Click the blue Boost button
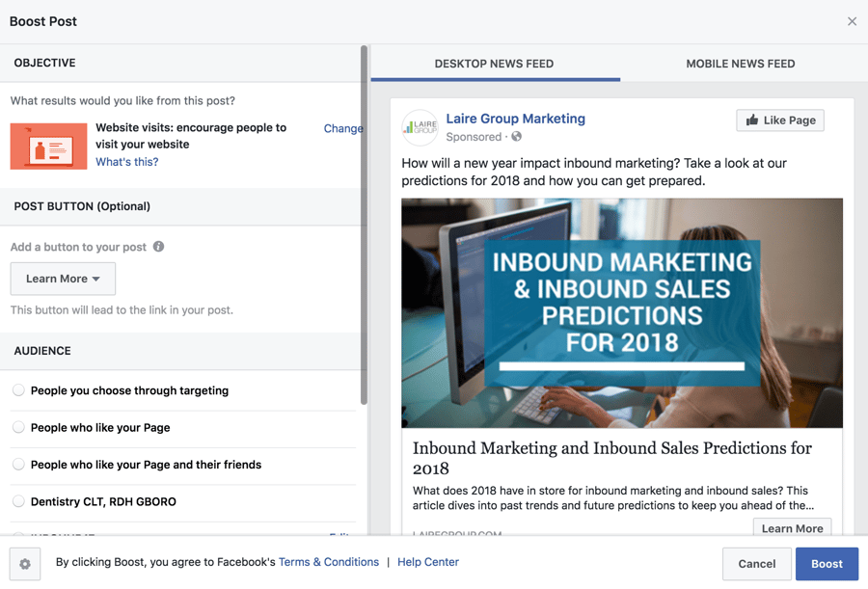The height and width of the screenshot is (589, 868). coord(827,564)
